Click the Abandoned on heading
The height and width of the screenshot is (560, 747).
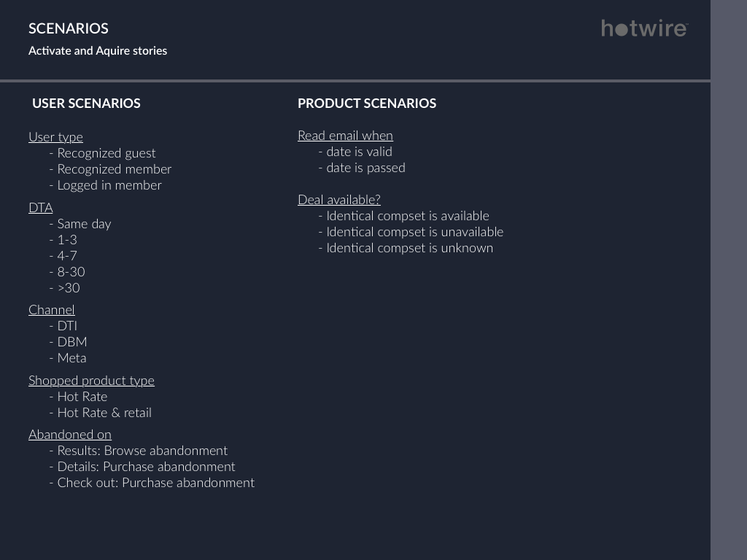[x=70, y=435]
